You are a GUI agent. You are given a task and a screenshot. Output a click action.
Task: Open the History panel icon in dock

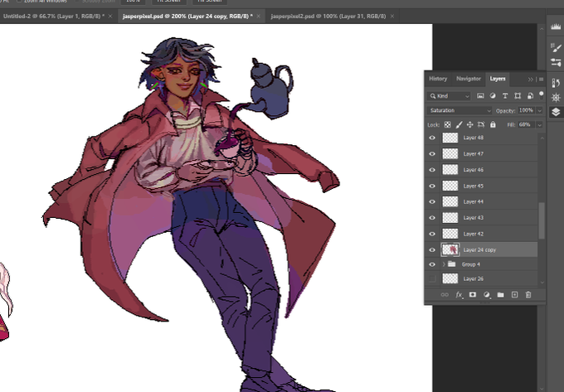click(556, 83)
